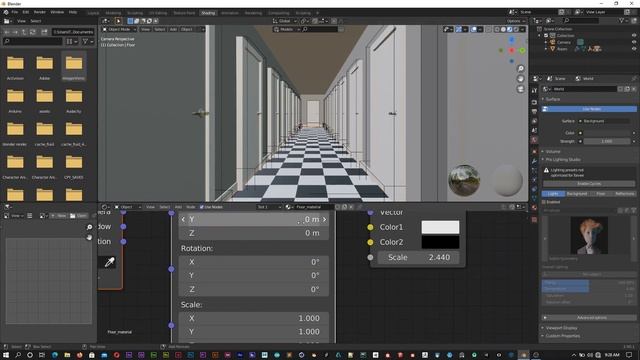
Task: Click the Enable Cycles button
Action: (x=589, y=184)
